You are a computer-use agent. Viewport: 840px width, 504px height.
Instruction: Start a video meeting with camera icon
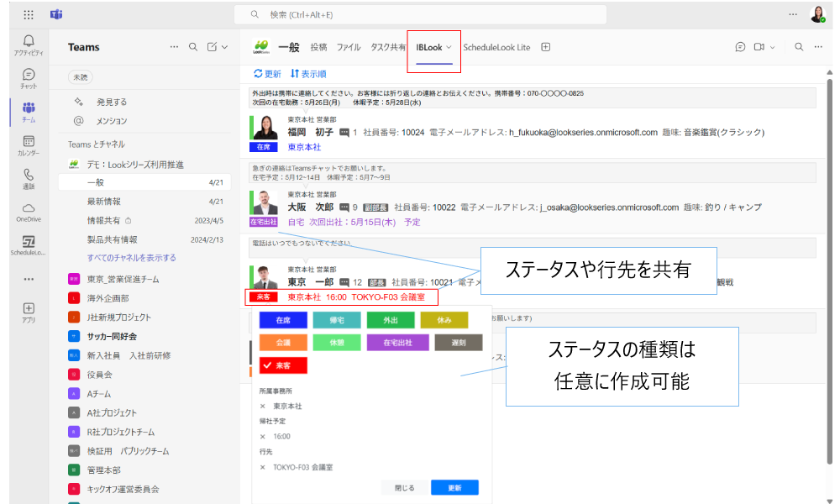pos(759,47)
